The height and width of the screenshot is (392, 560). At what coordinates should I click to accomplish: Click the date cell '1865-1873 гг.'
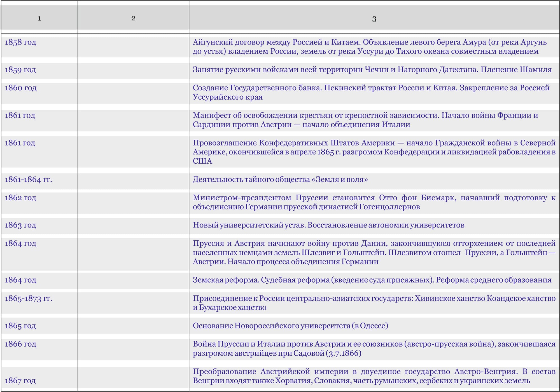point(29,299)
